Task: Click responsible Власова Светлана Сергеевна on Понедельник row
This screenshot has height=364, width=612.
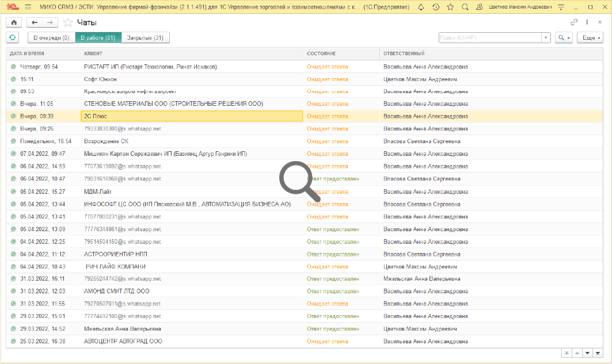Action: tap(421, 141)
